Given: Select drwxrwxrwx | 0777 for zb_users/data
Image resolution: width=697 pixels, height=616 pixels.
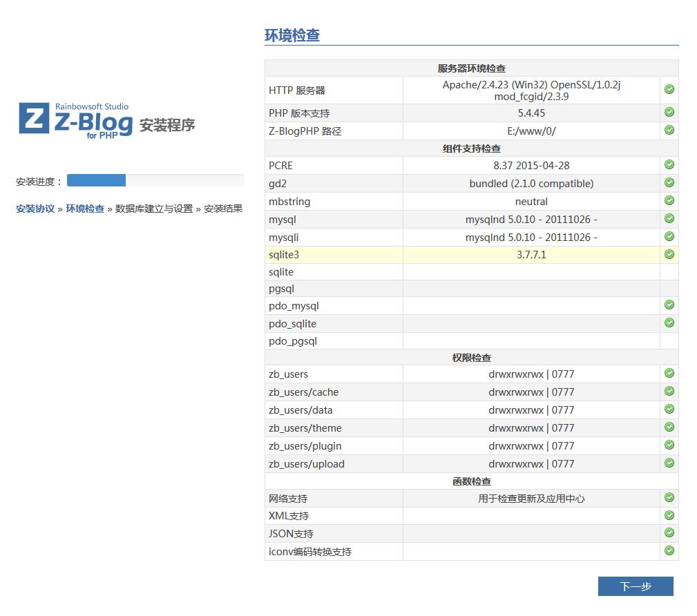Looking at the screenshot, I should (531, 410).
